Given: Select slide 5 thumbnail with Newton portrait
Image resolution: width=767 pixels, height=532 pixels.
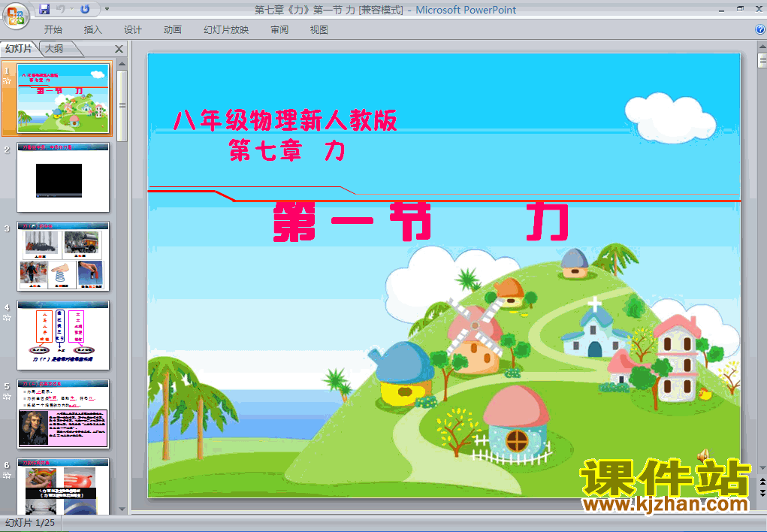Looking at the screenshot, I should pos(63,414).
